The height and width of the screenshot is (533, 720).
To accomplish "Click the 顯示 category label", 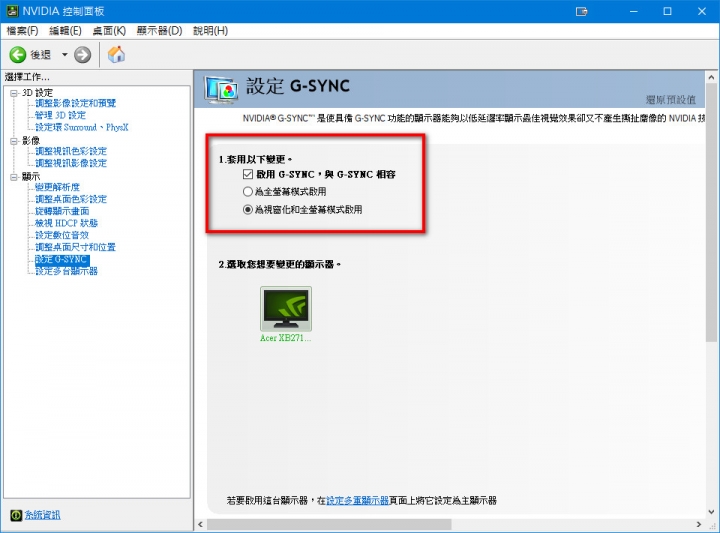I will pyautogui.click(x=31, y=176).
